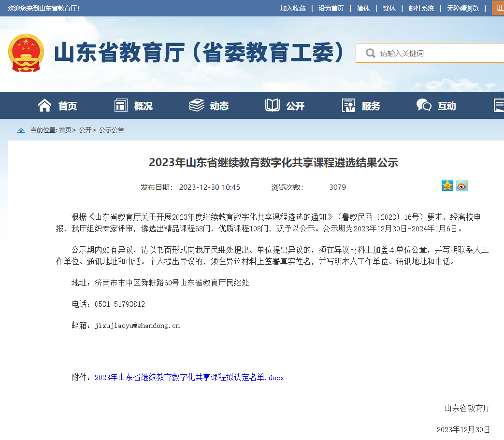Click the 公开 open book icon
Viewport: 504px width, 440px height.
pyautogui.click(x=273, y=105)
